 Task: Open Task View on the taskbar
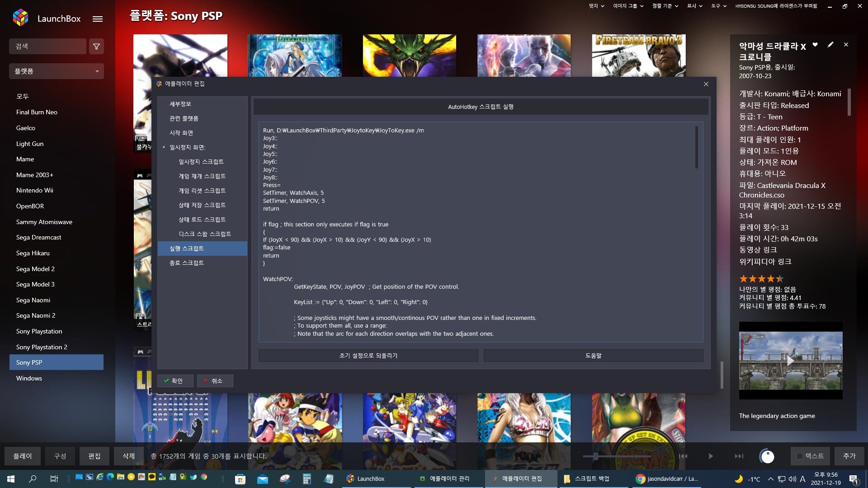(x=54, y=479)
